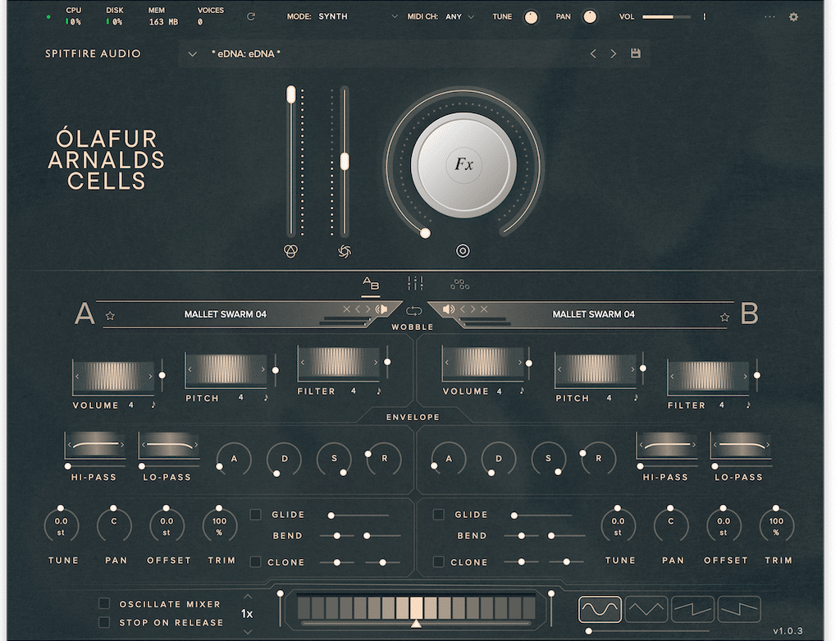The height and width of the screenshot is (641, 840).
Task: Select the last oscillator waveform shape
Action: point(739,609)
